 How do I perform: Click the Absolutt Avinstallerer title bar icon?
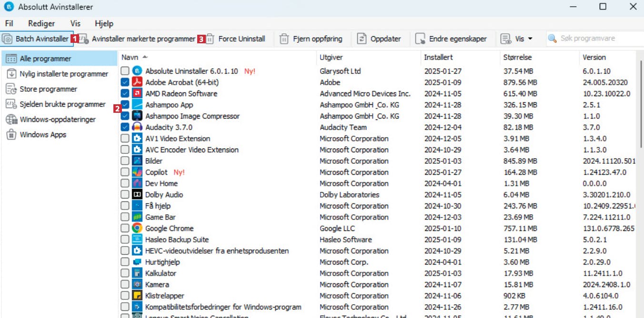point(8,7)
